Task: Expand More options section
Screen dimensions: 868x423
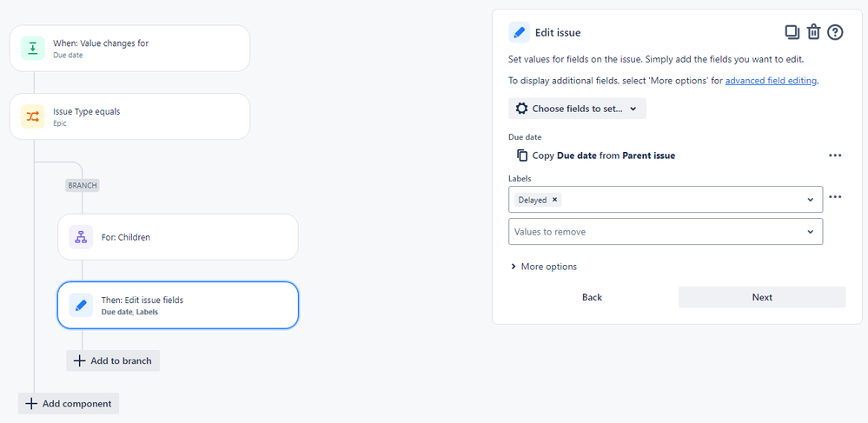Action: pos(544,267)
